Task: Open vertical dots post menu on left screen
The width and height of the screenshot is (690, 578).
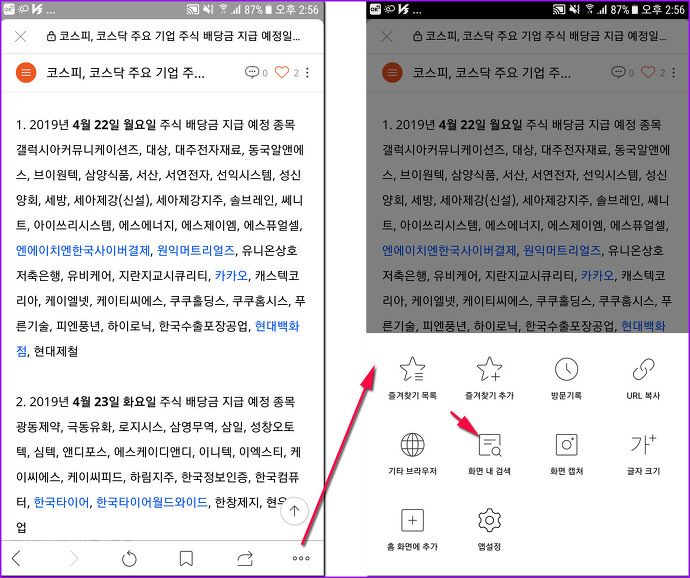Action: tap(307, 73)
